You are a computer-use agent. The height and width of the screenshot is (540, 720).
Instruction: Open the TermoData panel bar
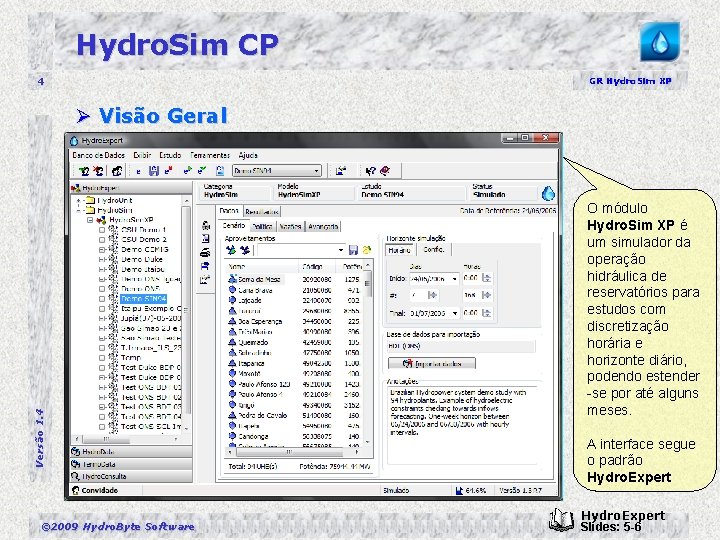pos(131,464)
